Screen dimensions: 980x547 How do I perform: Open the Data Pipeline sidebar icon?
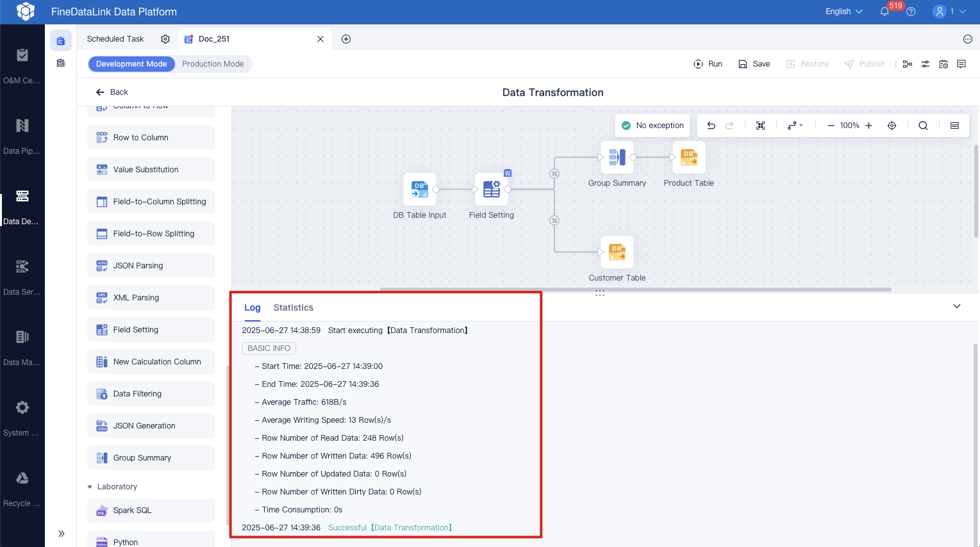(x=22, y=126)
